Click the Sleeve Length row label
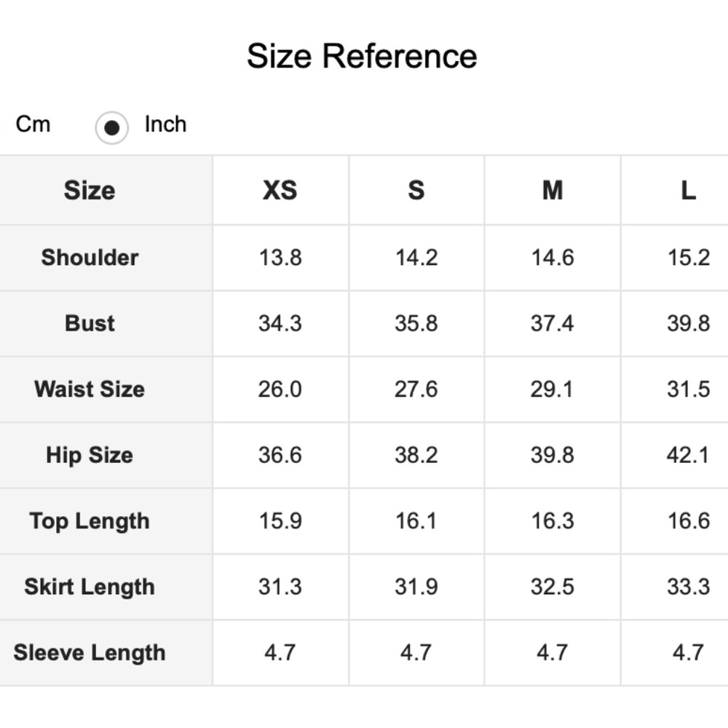This screenshot has height=728, width=728. point(90,653)
